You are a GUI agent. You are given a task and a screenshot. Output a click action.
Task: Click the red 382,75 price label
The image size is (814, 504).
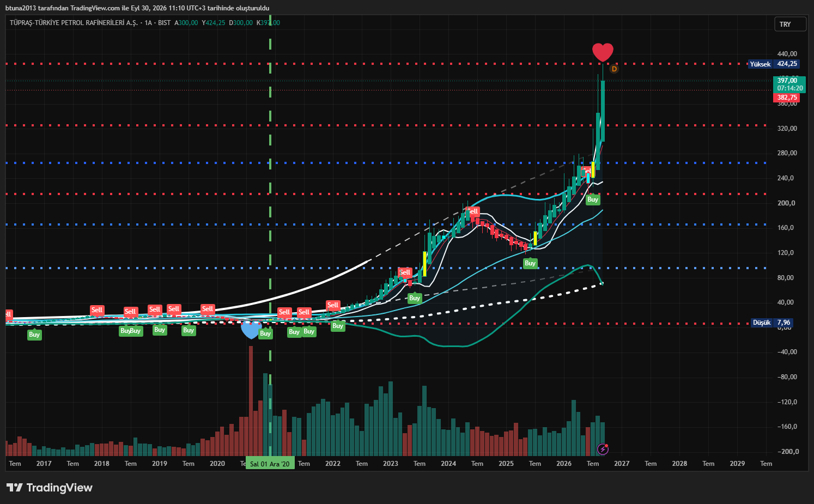click(787, 98)
